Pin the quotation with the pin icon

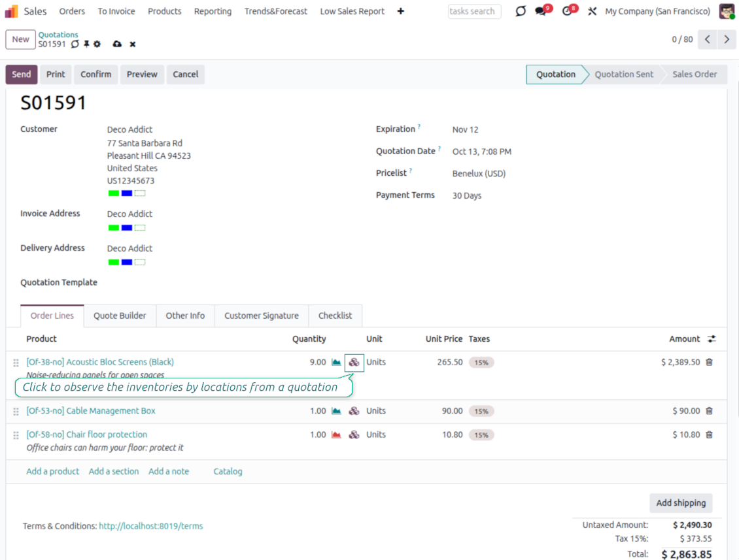click(x=85, y=44)
